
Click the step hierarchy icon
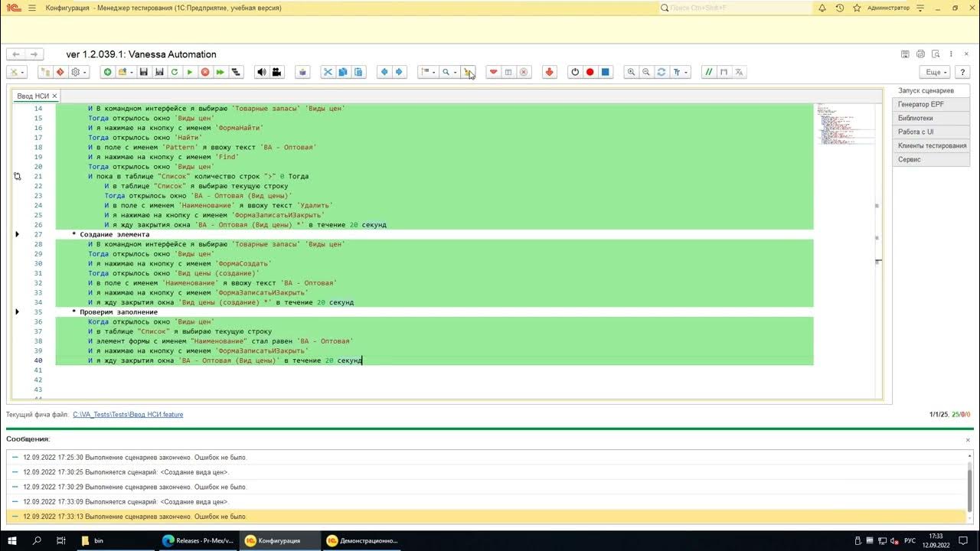237,72
